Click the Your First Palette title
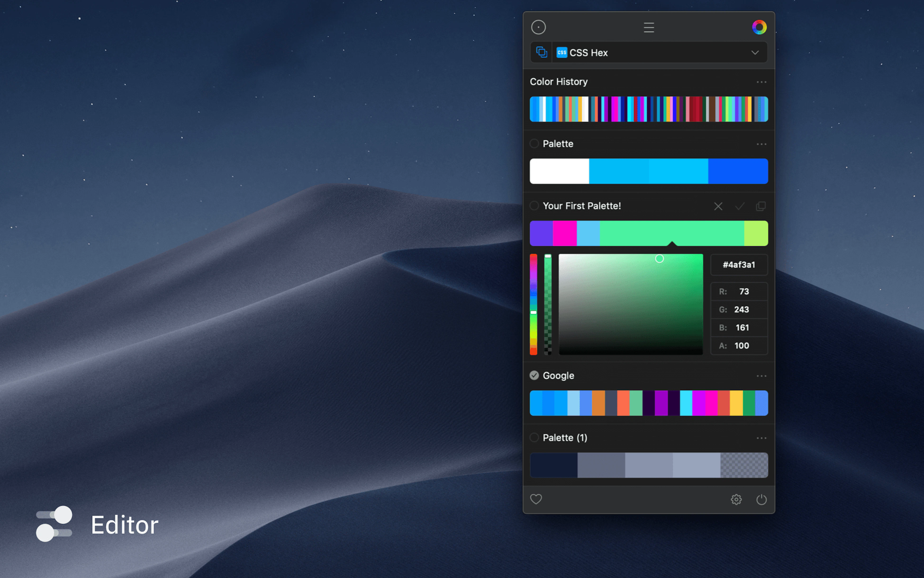The height and width of the screenshot is (578, 924). [582, 206]
